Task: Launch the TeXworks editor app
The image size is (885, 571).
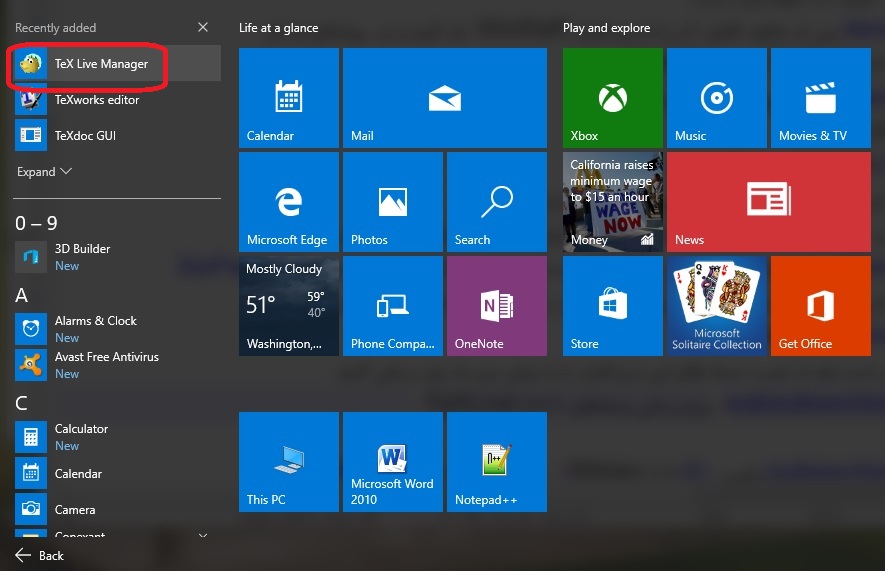Action: point(96,100)
